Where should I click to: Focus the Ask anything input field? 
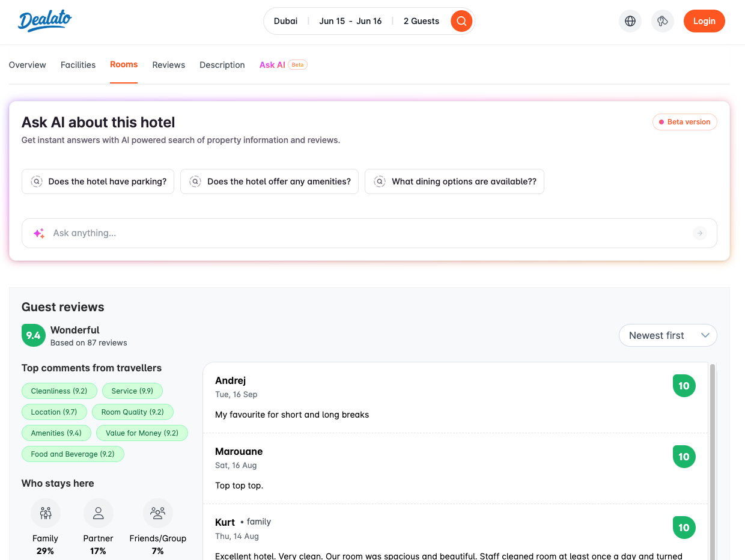[369, 233]
